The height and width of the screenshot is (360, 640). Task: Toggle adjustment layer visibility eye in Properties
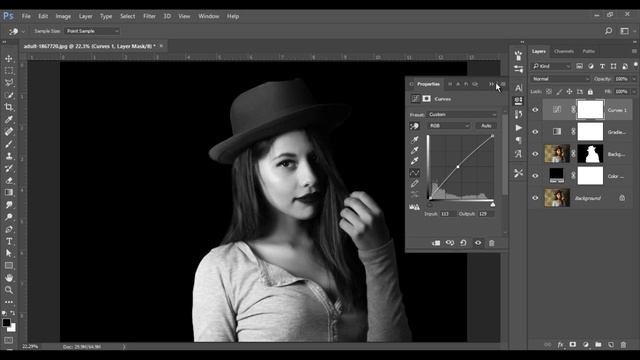coord(478,243)
